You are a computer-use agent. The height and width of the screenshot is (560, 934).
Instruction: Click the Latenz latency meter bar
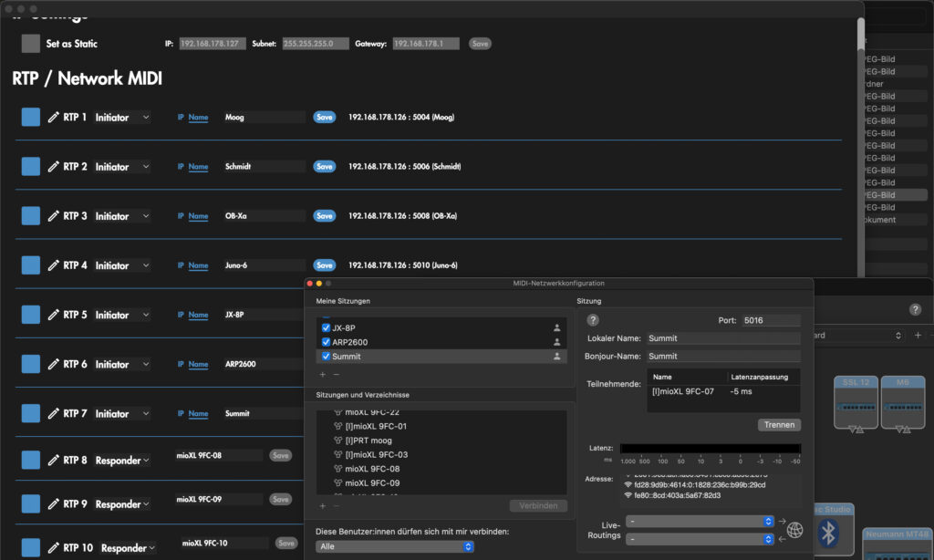click(711, 449)
